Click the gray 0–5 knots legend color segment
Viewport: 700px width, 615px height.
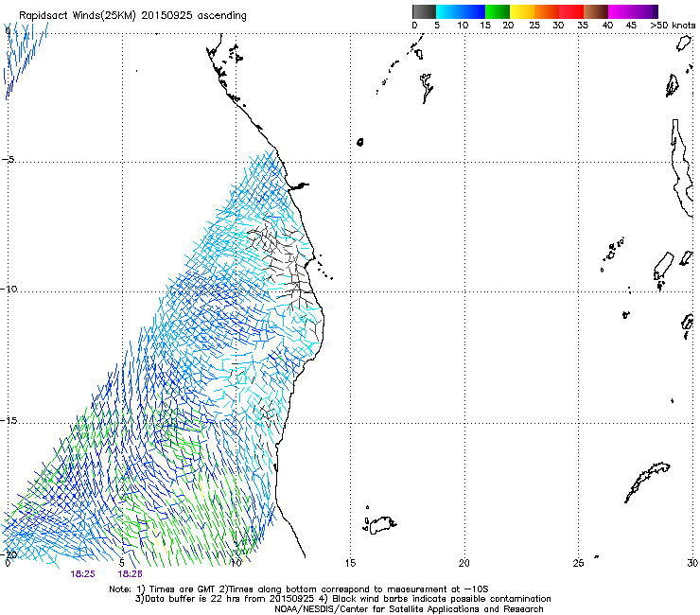click(x=424, y=11)
